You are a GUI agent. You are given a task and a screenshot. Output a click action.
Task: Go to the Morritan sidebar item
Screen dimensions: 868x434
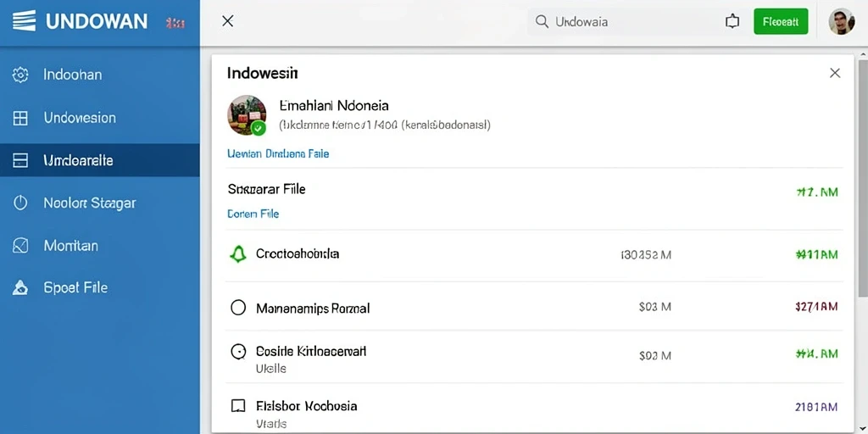(x=100, y=245)
